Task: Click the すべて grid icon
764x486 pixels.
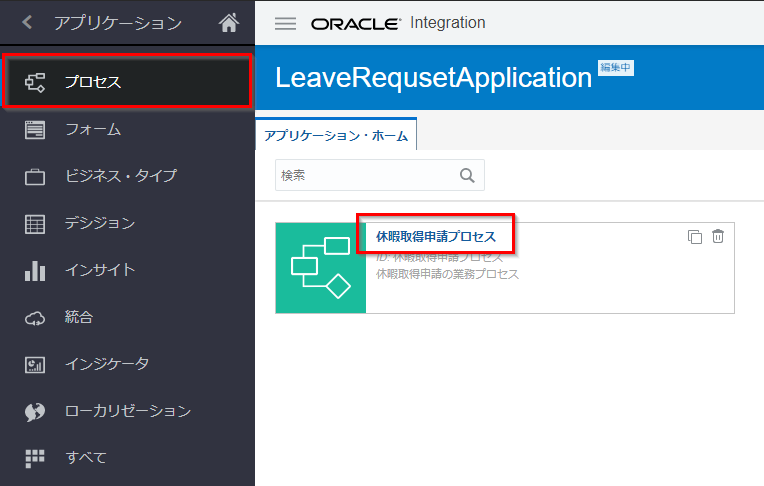Action: tap(35, 458)
